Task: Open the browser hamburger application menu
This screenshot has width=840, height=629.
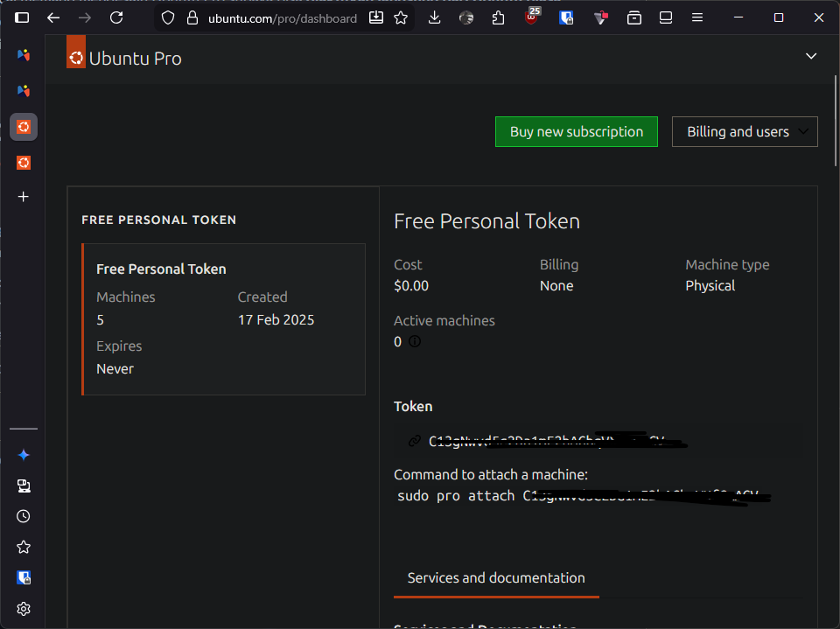Action: click(697, 17)
